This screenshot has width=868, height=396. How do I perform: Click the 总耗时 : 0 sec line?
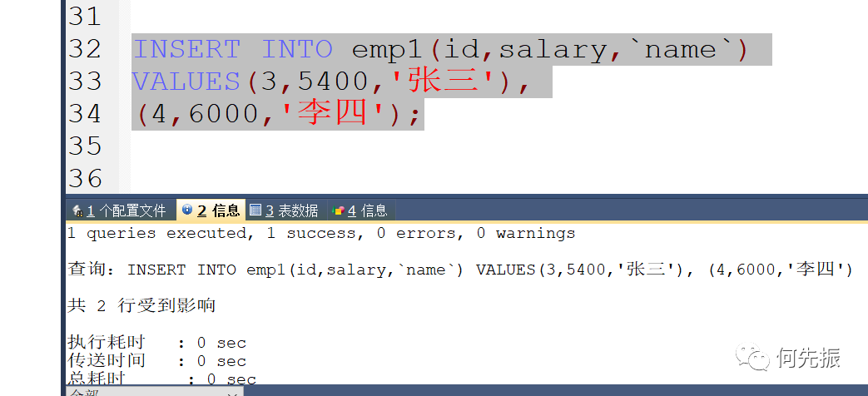pyautogui.click(x=161, y=379)
